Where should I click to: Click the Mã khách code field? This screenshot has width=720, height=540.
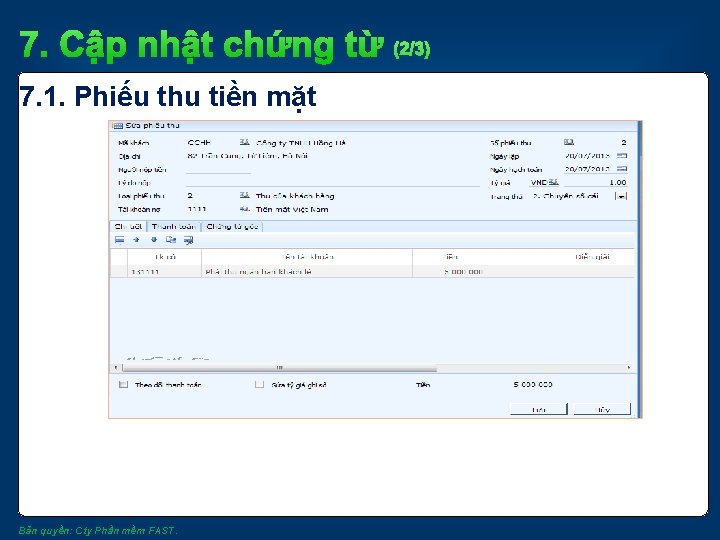click(199, 142)
